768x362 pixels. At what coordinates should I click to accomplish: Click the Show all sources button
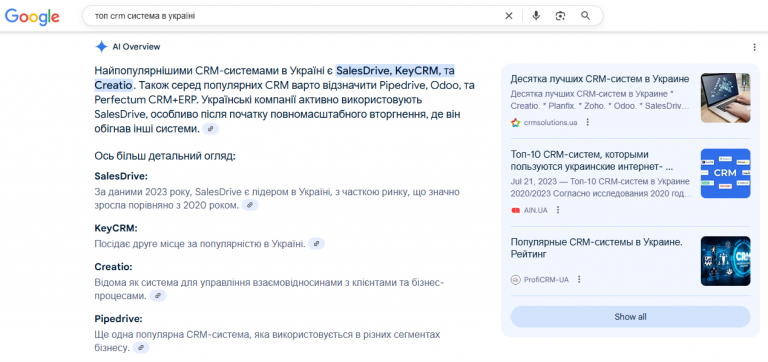[x=630, y=317]
